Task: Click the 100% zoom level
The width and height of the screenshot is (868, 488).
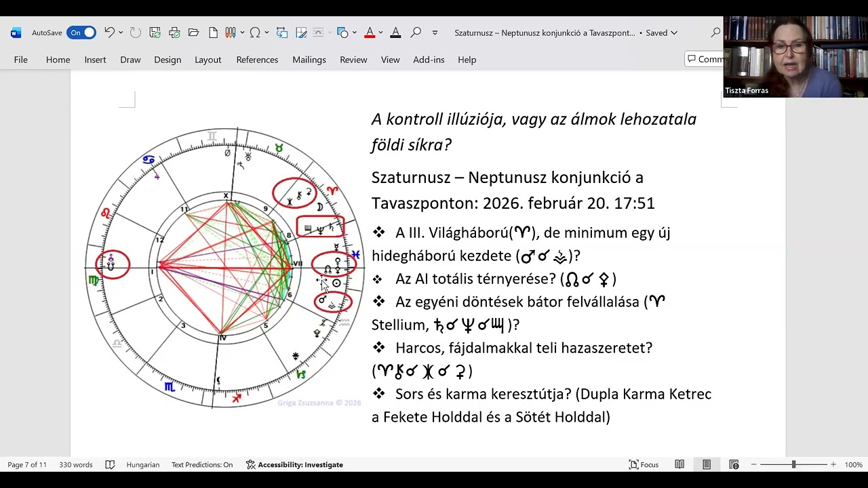Action: [853, 465]
